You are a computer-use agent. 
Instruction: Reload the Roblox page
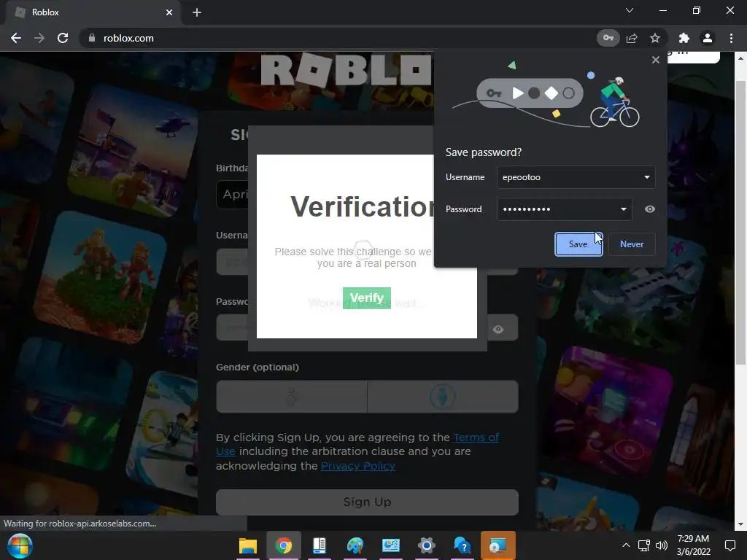pyautogui.click(x=63, y=38)
